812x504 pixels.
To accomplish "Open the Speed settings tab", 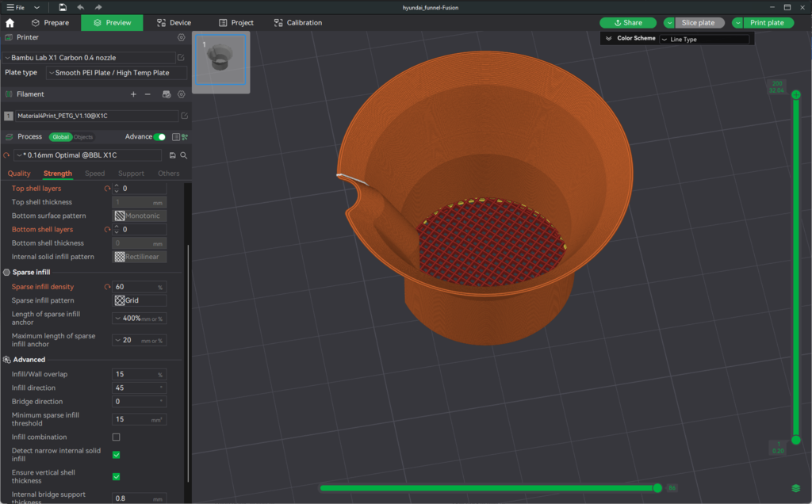I will point(94,174).
